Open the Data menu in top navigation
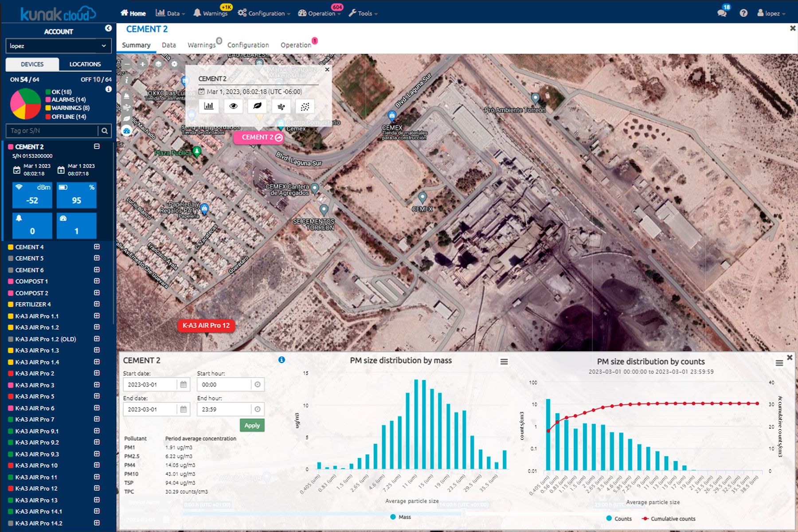 click(170, 13)
